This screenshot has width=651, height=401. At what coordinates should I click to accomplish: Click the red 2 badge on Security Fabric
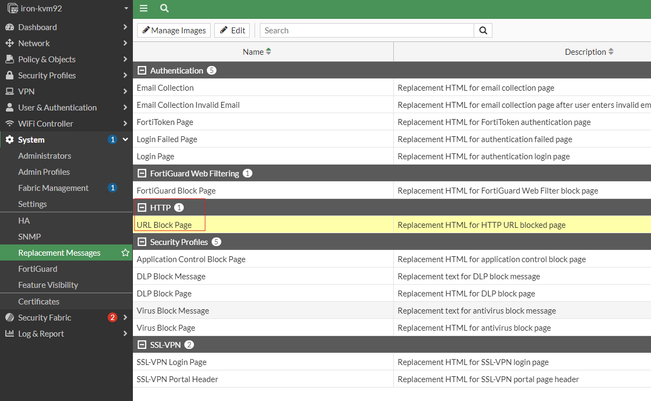pyautogui.click(x=112, y=318)
